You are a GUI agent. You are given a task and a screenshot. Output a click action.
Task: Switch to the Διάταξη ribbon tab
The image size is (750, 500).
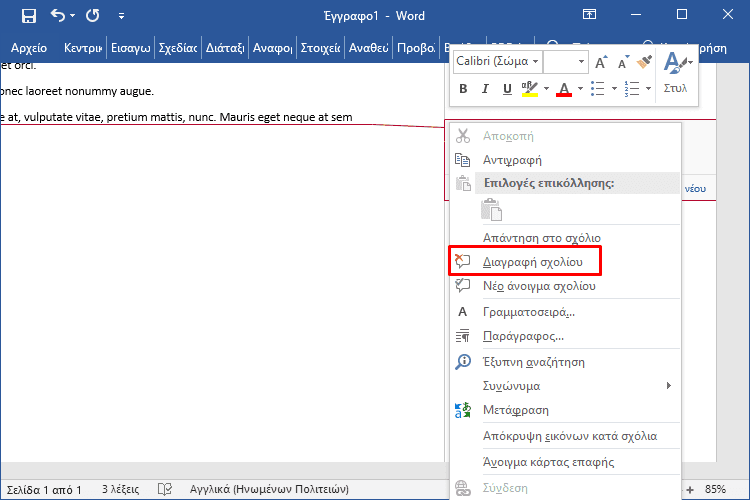pyautogui.click(x=225, y=48)
